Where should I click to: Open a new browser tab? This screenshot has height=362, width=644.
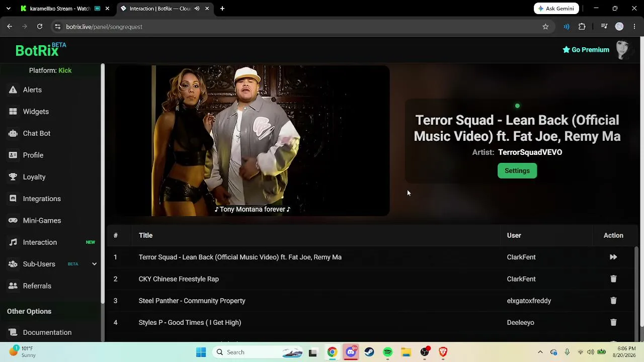tap(222, 9)
